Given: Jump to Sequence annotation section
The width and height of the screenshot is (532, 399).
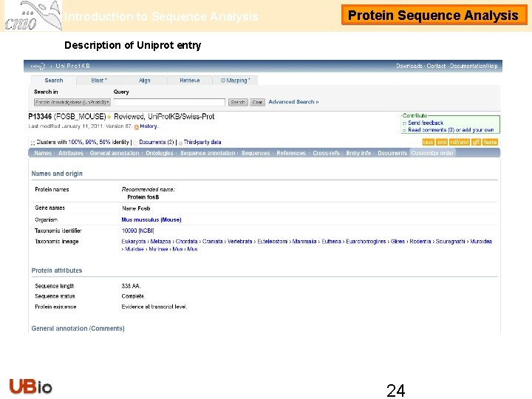Looking at the screenshot, I should (208, 153).
